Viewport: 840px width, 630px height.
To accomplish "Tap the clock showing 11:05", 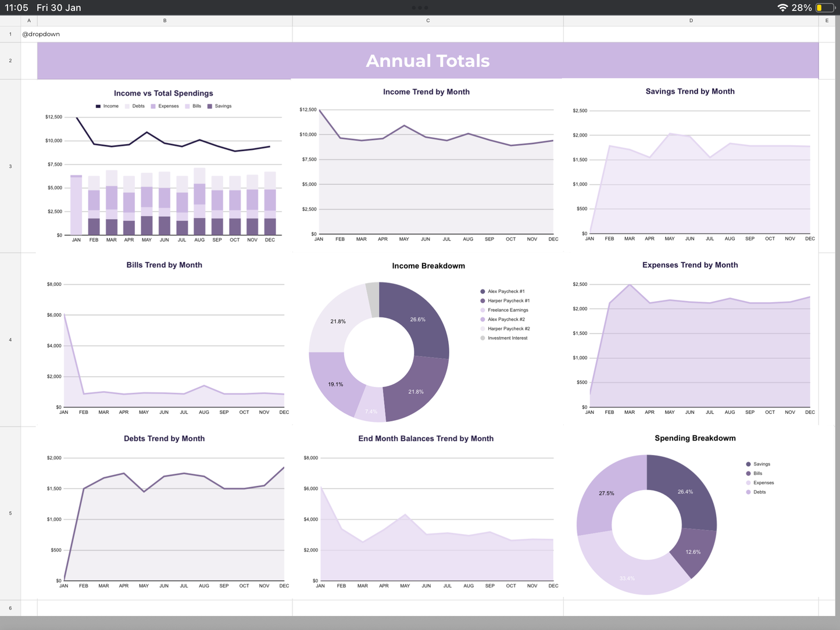I will point(16,8).
